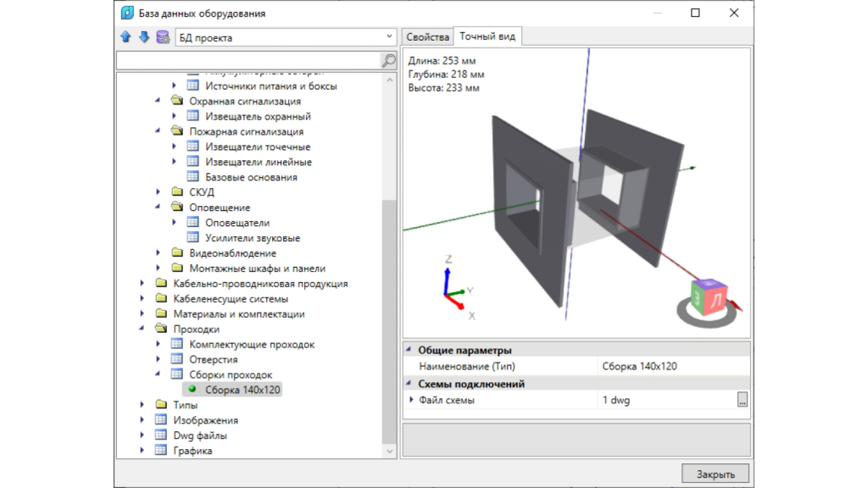The image size is (868, 488).
Task: Expand the СКУД folder node
Action: pyautogui.click(x=159, y=192)
